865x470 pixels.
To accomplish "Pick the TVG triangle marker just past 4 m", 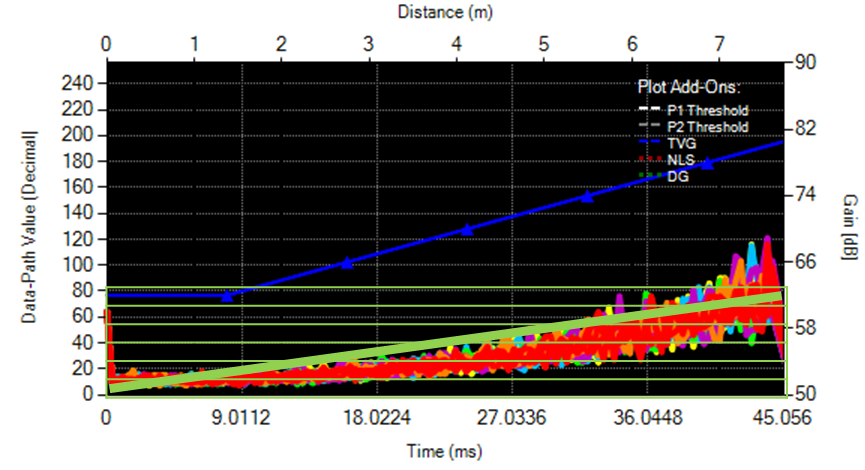I will [467, 229].
